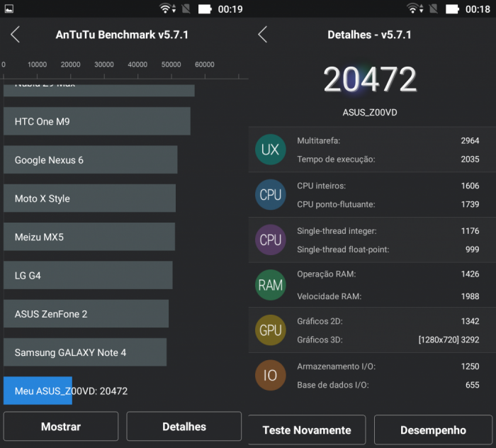Select the Samsung GALAXY Note 4 bar

point(85,352)
